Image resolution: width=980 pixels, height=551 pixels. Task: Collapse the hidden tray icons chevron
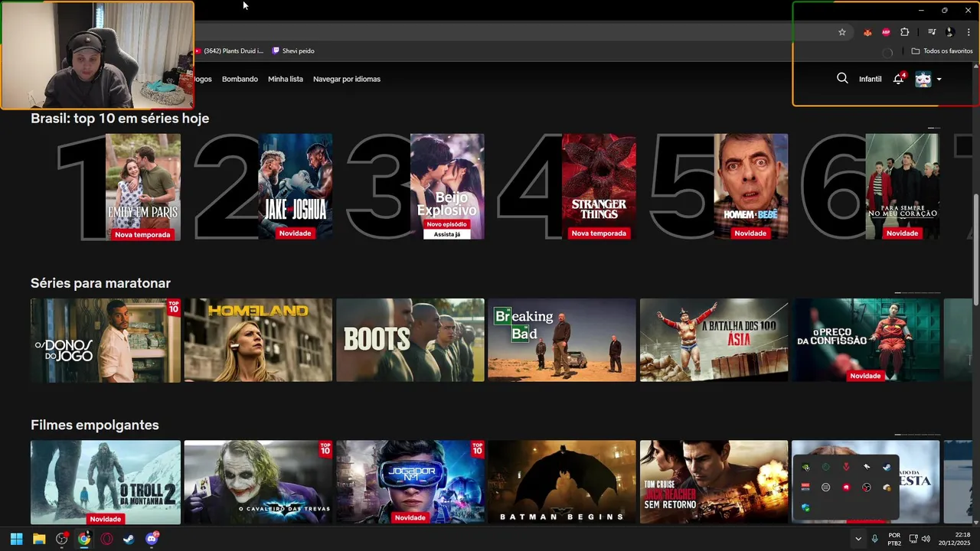858,539
